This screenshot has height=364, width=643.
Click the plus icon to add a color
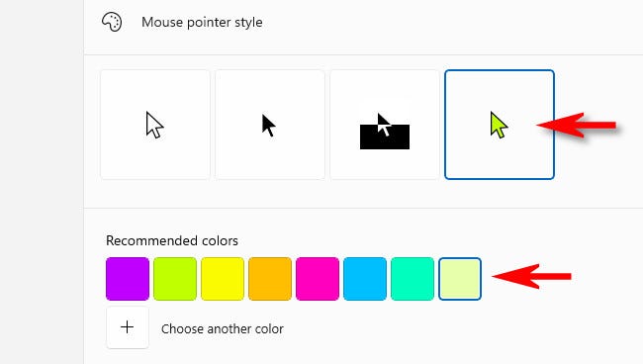(128, 327)
